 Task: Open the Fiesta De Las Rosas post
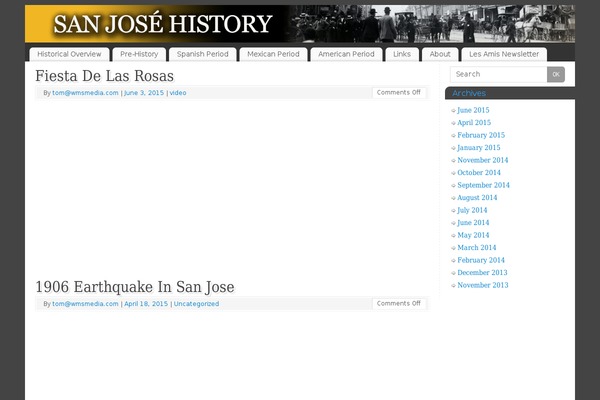[104, 76]
